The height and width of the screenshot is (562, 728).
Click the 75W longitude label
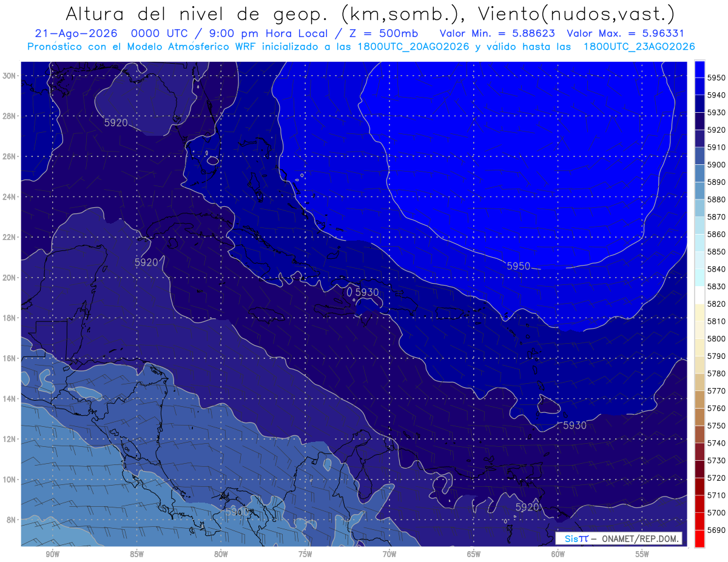[x=305, y=554]
